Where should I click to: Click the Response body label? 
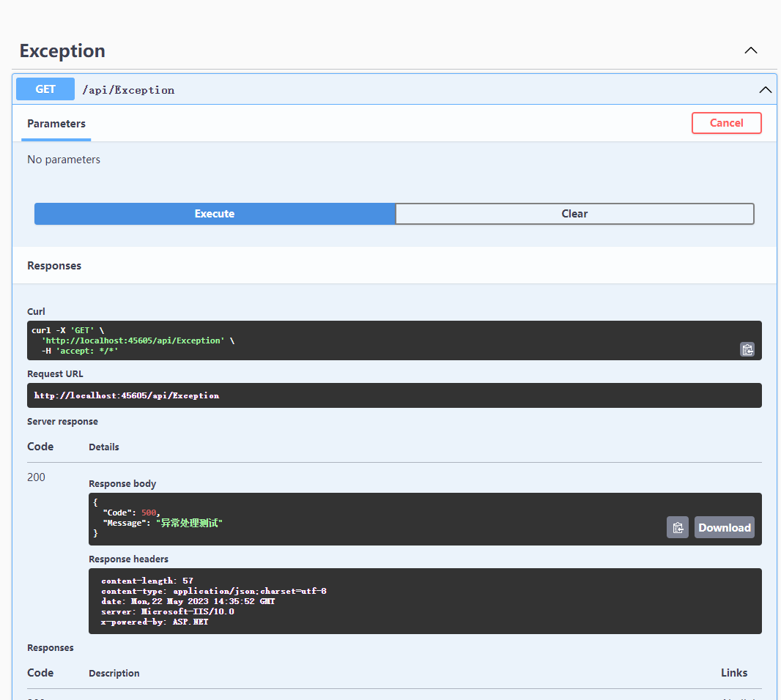point(122,484)
